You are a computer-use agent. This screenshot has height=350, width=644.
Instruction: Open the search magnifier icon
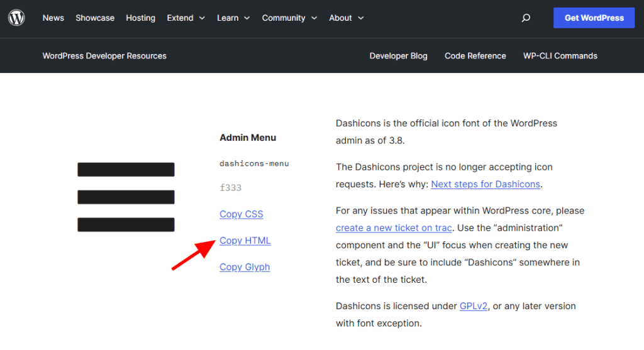pyautogui.click(x=526, y=18)
